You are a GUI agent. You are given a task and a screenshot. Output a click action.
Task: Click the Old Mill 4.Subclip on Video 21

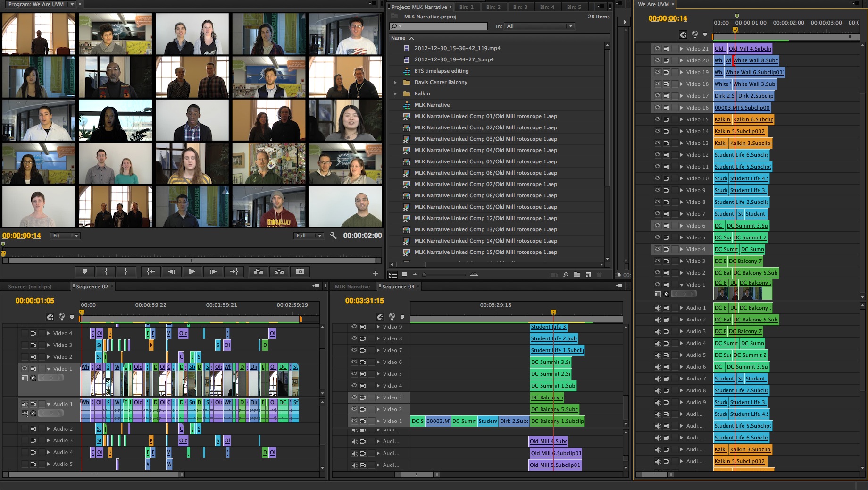750,49
